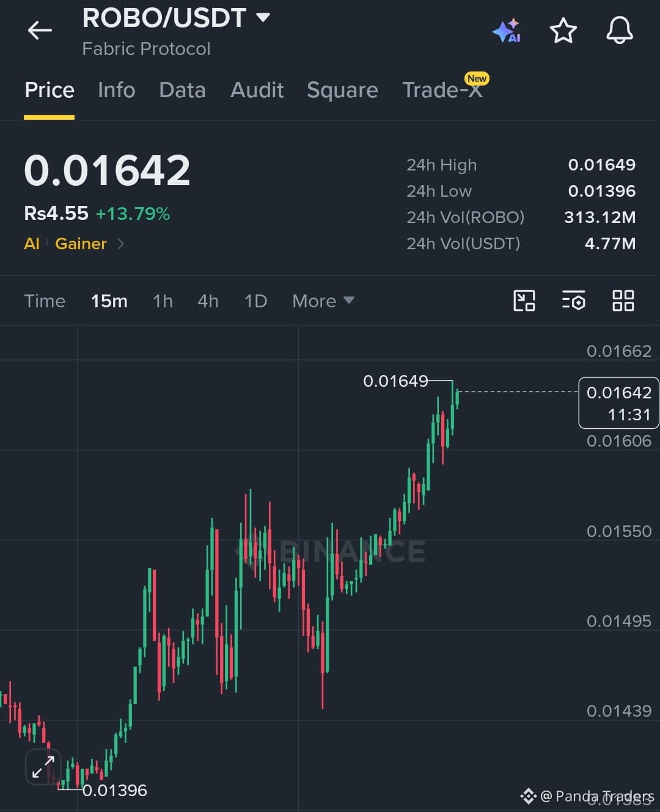
Task: Tap the current price tag 0.01642 11:31
Action: 618,403
